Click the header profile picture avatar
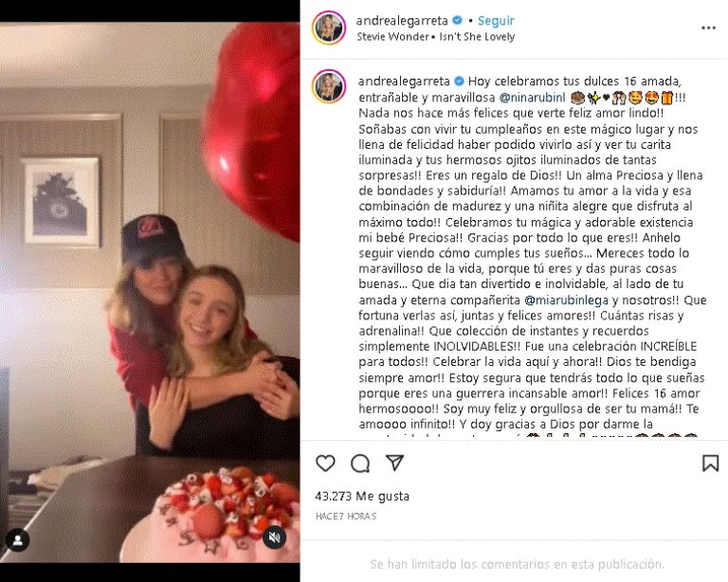728x582 pixels. pyautogui.click(x=329, y=27)
